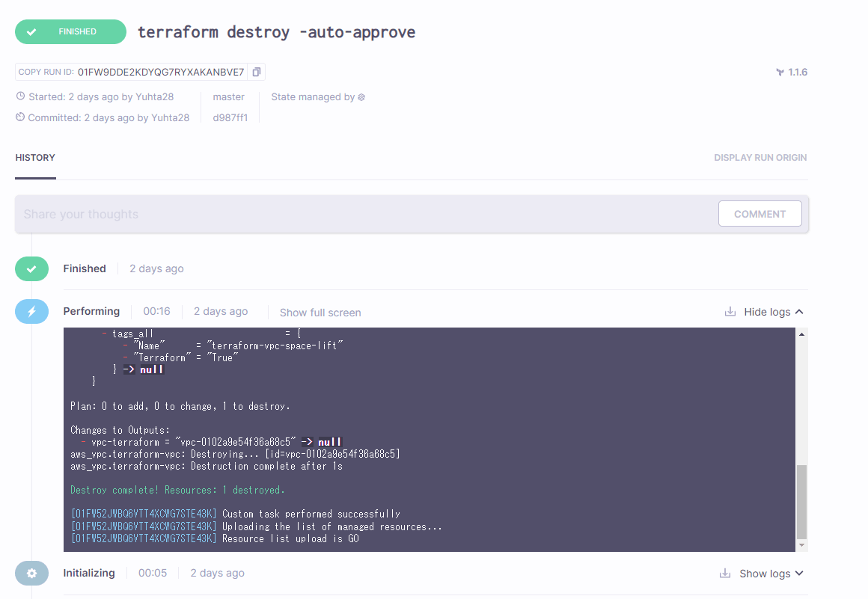Click the copy run ID icon
Image resolution: width=868 pixels, height=599 pixels.
coord(257,72)
